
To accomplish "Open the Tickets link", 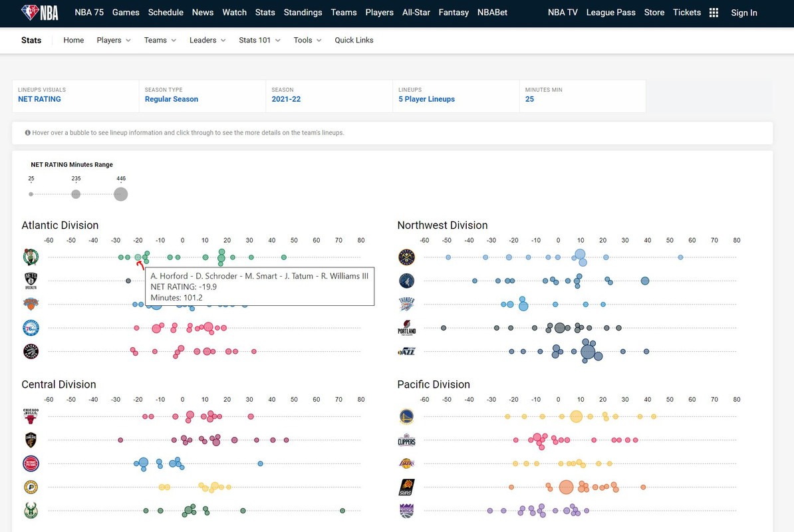I will pos(687,13).
